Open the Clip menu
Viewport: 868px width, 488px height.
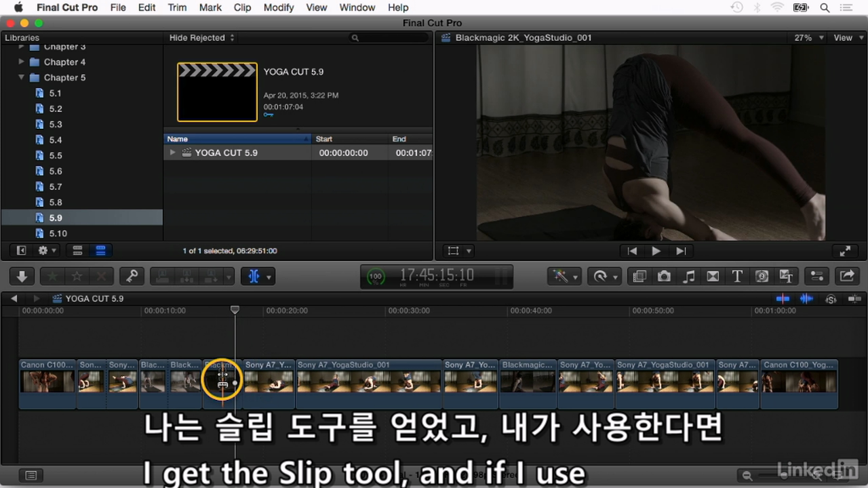point(242,7)
